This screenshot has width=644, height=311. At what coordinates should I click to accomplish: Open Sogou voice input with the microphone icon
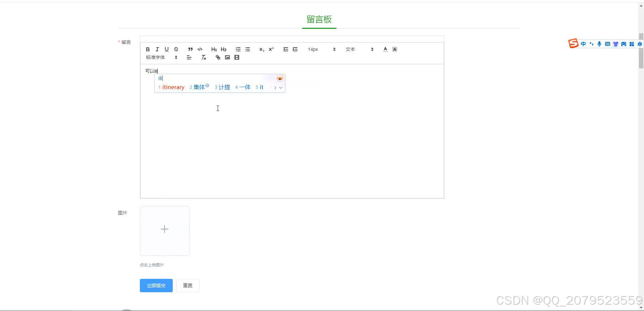(x=599, y=44)
